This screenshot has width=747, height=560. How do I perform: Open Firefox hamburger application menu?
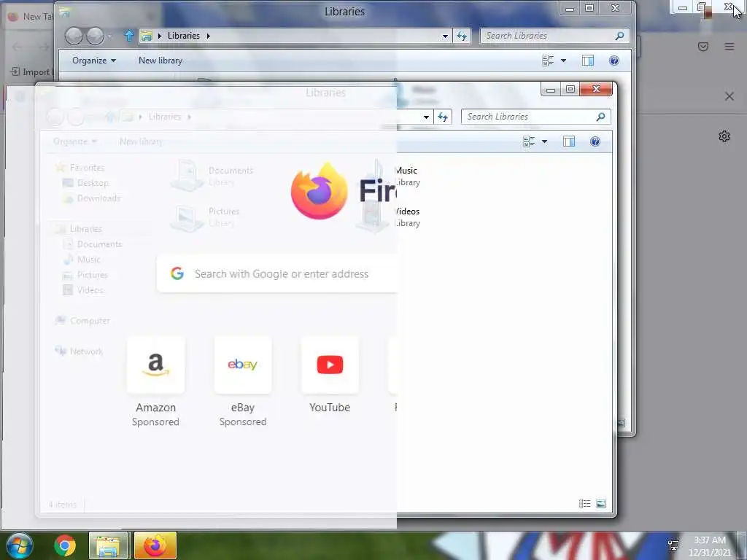point(729,46)
